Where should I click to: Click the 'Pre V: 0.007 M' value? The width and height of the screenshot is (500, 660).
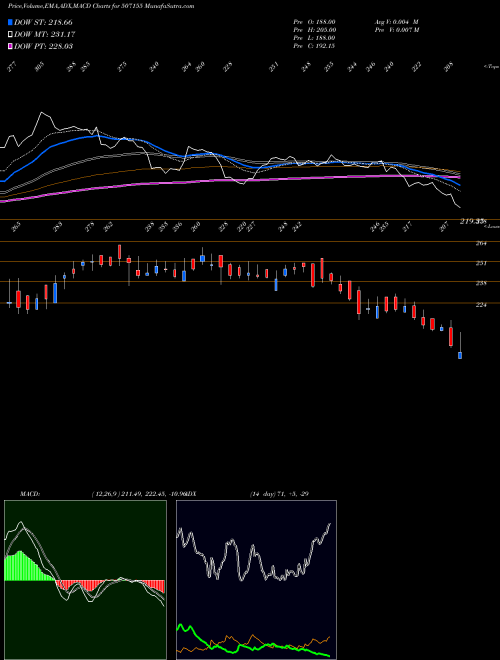pyautogui.click(x=396, y=30)
